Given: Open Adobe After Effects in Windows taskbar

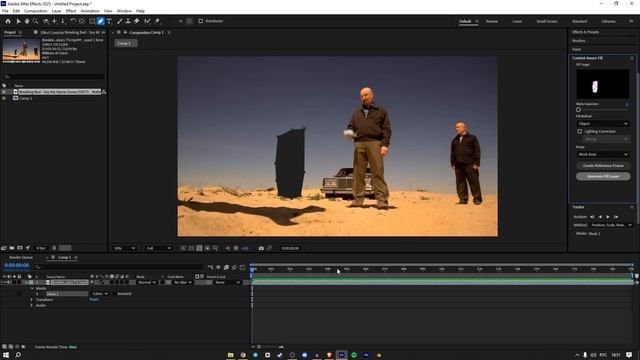Looking at the screenshot, I should 342,355.
